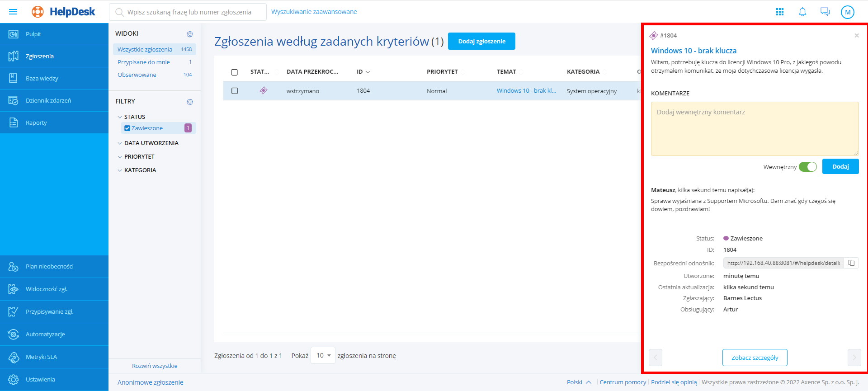Click the Zobacz szczegóły button
Screen dimensions: 868x391
[x=755, y=358]
